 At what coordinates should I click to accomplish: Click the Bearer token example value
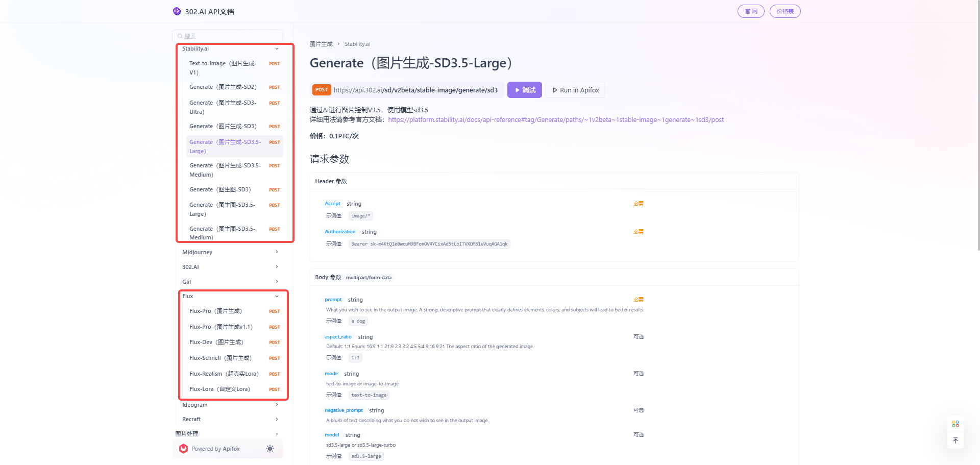tap(429, 244)
